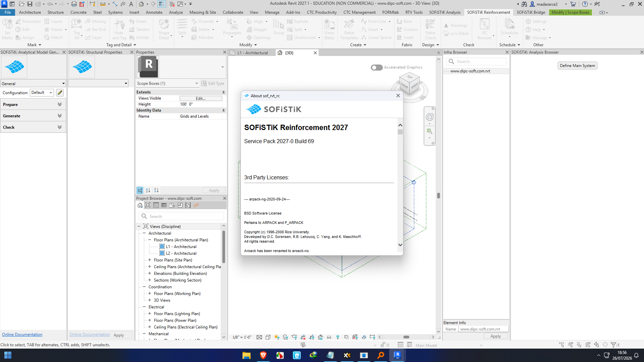Image resolution: width=644 pixels, height=362 pixels.
Task: Open a project with the Open folder icon
Action: click(21, 4)
